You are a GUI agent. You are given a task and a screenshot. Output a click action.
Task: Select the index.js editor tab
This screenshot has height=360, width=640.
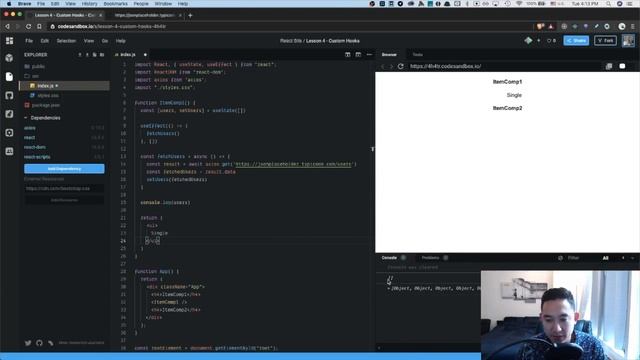[x=128, y=55]
